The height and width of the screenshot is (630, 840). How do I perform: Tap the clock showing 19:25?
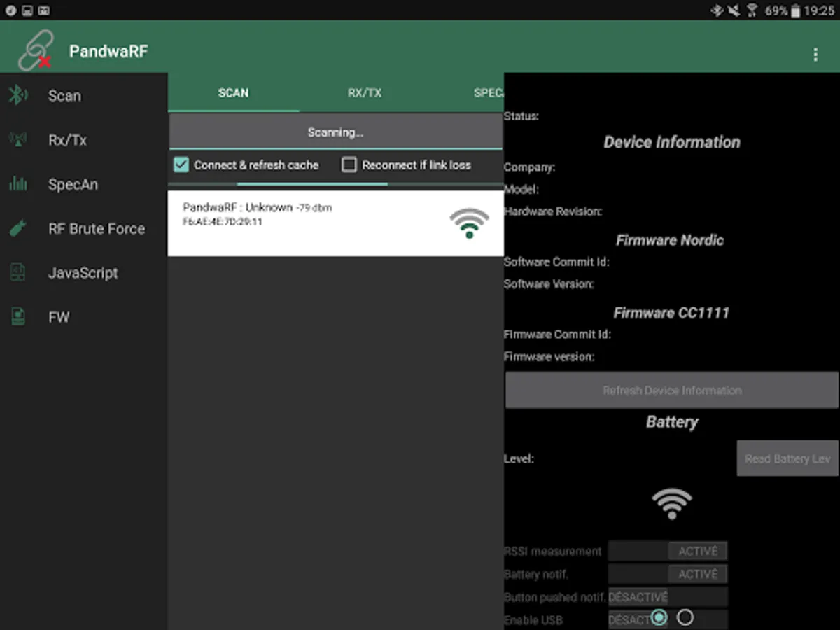[x=819, y=10]
